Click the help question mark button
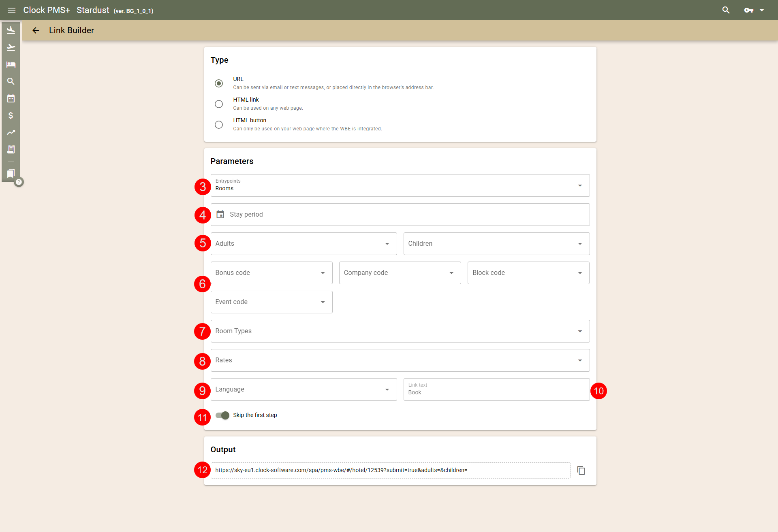 [x=19, y=182]
